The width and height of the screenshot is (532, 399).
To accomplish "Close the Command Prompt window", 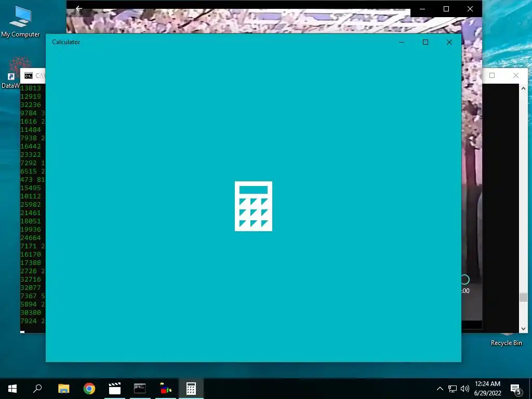I will [516, 75].
